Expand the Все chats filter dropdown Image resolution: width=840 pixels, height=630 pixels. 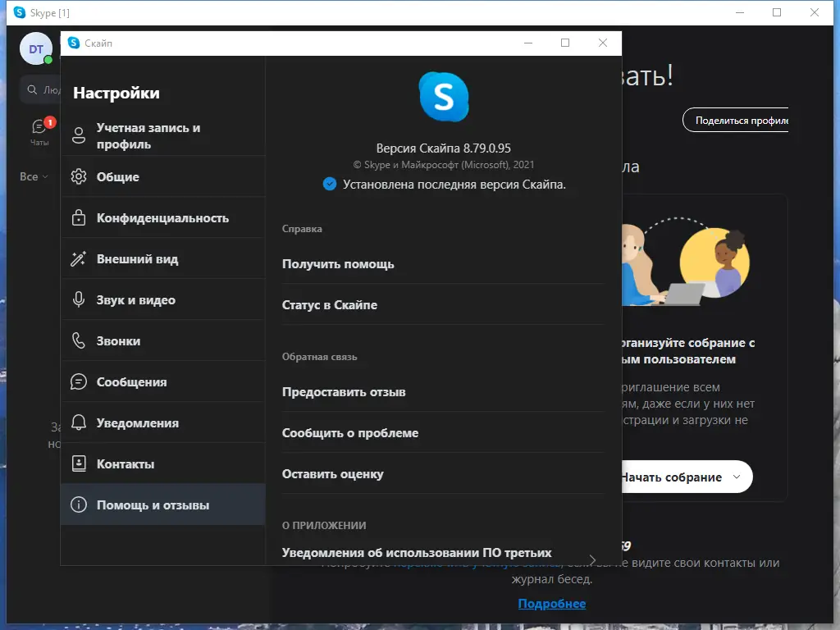pos(34,176)
